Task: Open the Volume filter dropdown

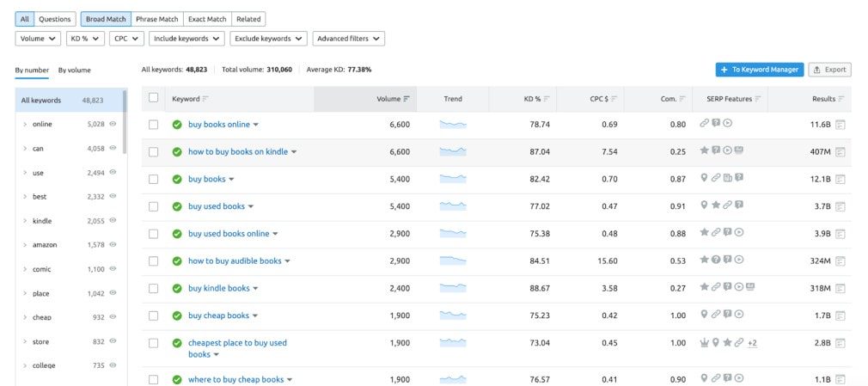Action: 38,39
